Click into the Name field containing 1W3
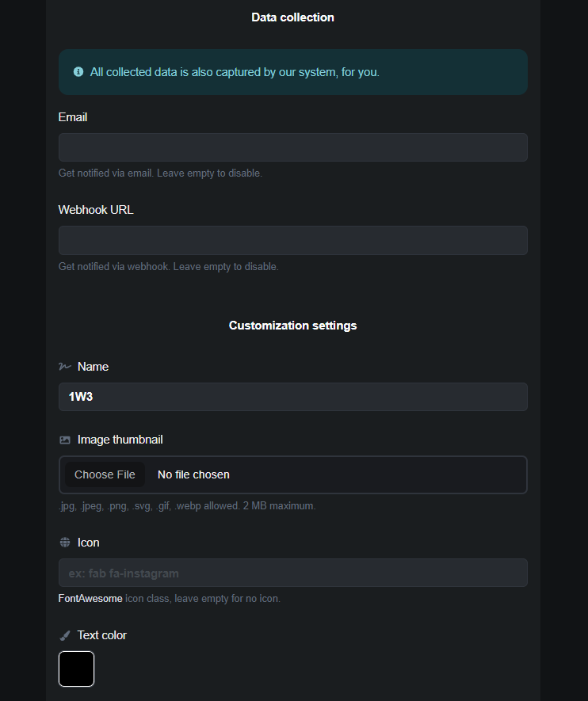 point(292,397)
